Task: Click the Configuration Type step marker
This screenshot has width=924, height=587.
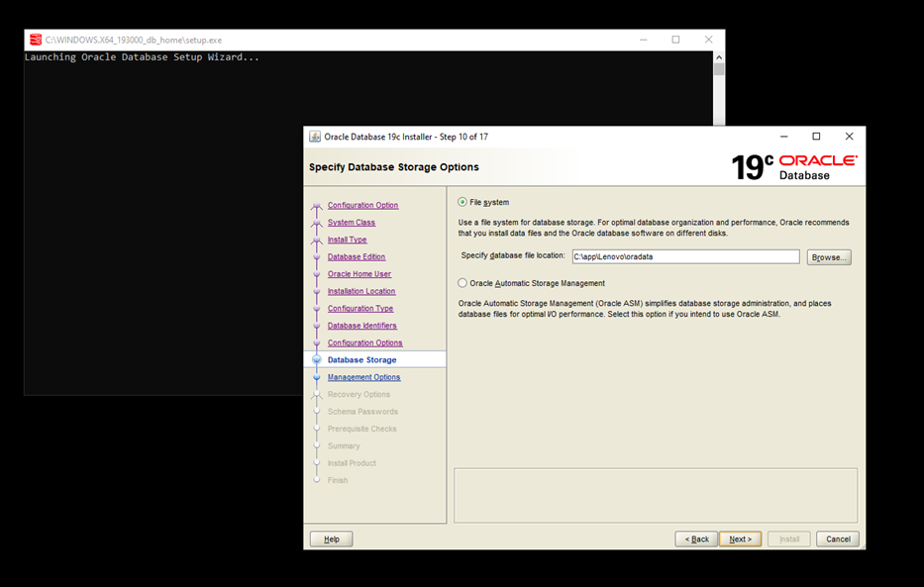Action: 317,309
